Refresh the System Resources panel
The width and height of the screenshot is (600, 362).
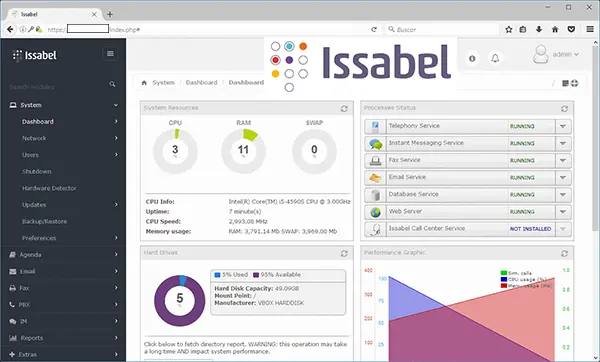pyautogui.click(x=344, y=109)
